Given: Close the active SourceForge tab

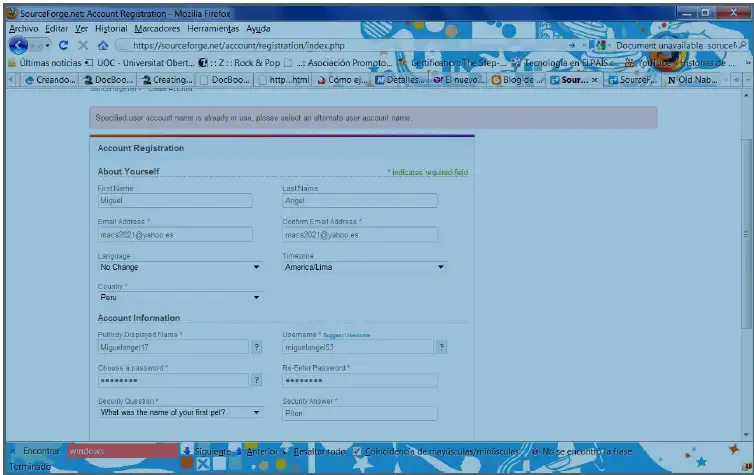Looking at the screenshot, I should (x=595, y=80).
